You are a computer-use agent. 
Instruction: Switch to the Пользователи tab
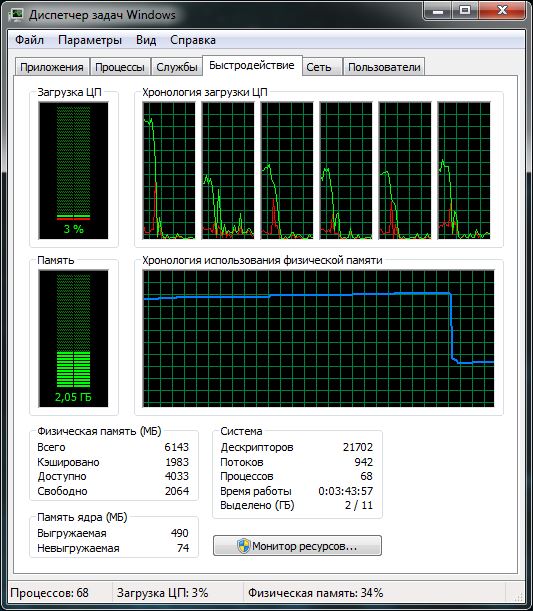(384, 67)
